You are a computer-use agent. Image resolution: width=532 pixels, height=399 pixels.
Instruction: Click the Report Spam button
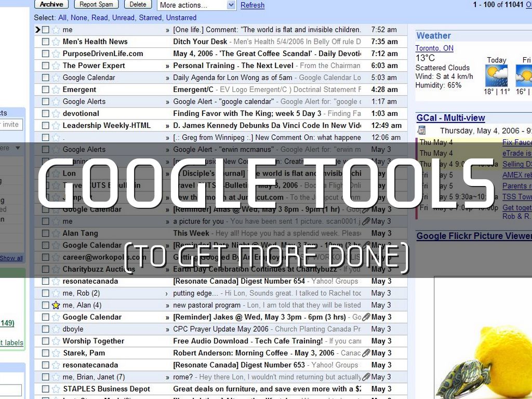click(96, 4)
